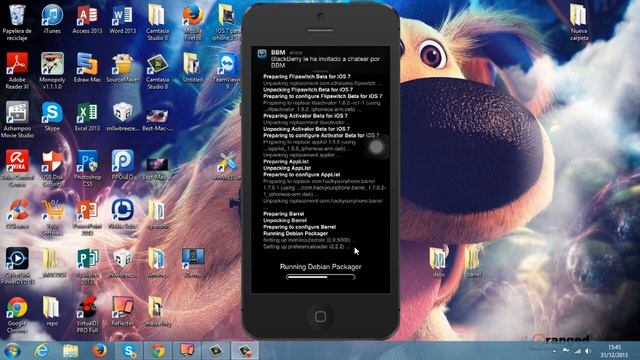Open USB Disk Security shortcut
The width and height of the screenshot is (640, 360).
(x=52, y=168)
